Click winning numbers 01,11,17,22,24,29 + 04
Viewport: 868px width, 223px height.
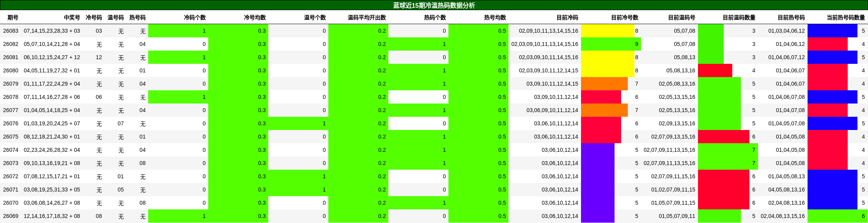(x=52, y=84)
